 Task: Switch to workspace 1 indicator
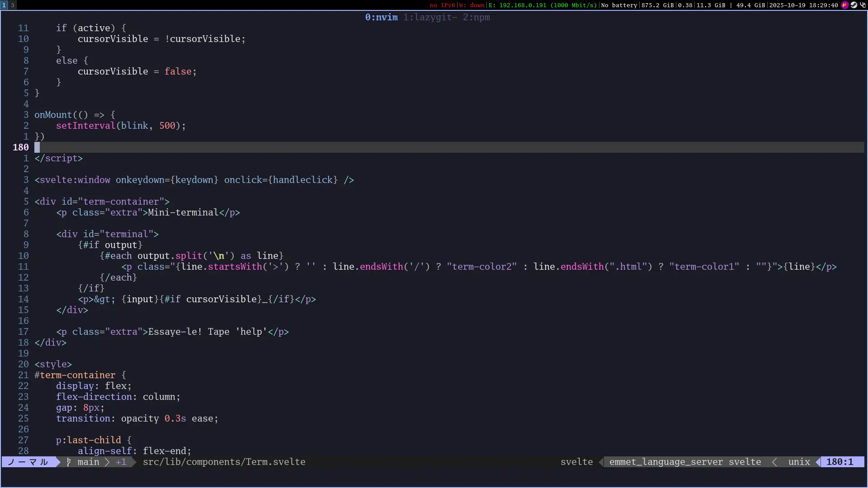4,5
